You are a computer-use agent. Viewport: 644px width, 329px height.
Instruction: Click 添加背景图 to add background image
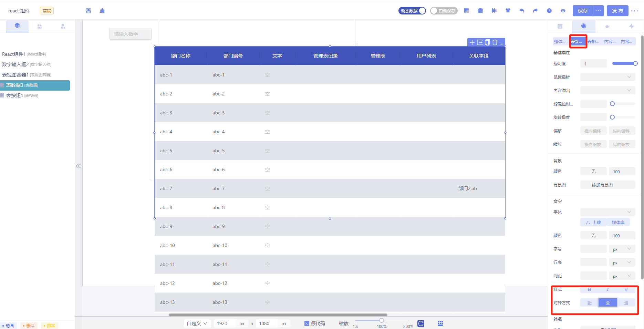click(x=608, y=185)
